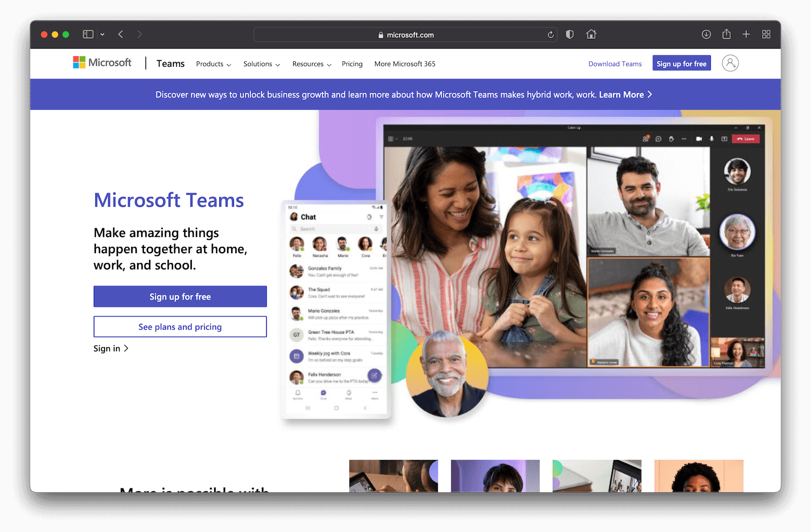The width and height of the screenshot is (811, 532).
Task: Expand the Solutions menu
Action: tap(261, 64)
